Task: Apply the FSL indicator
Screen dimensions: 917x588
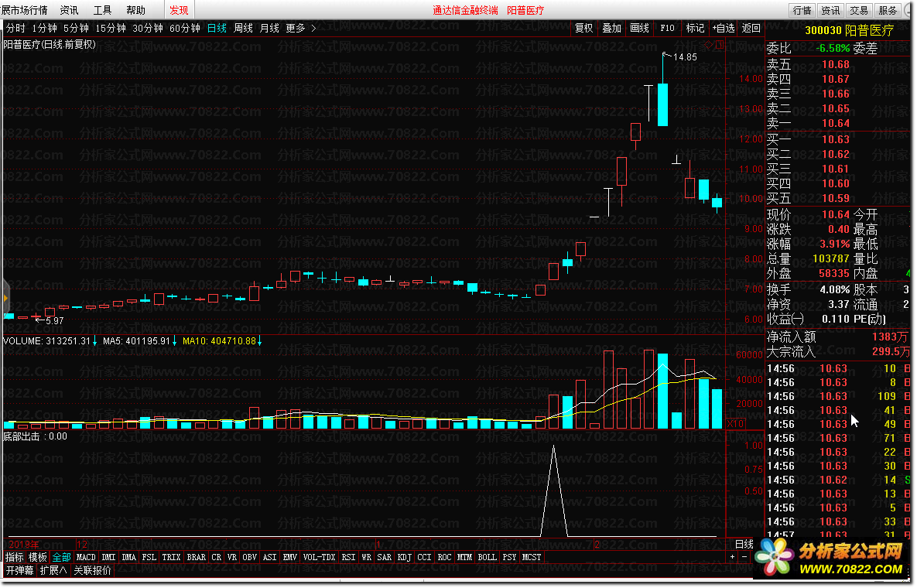Action: coord(149,557)
